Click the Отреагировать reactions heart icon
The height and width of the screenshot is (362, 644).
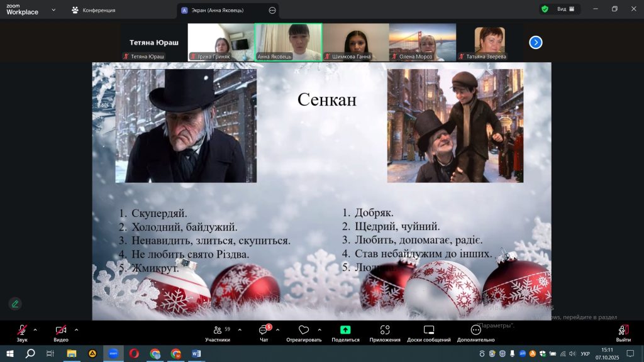pyautogui.click(x=303, y=330)
